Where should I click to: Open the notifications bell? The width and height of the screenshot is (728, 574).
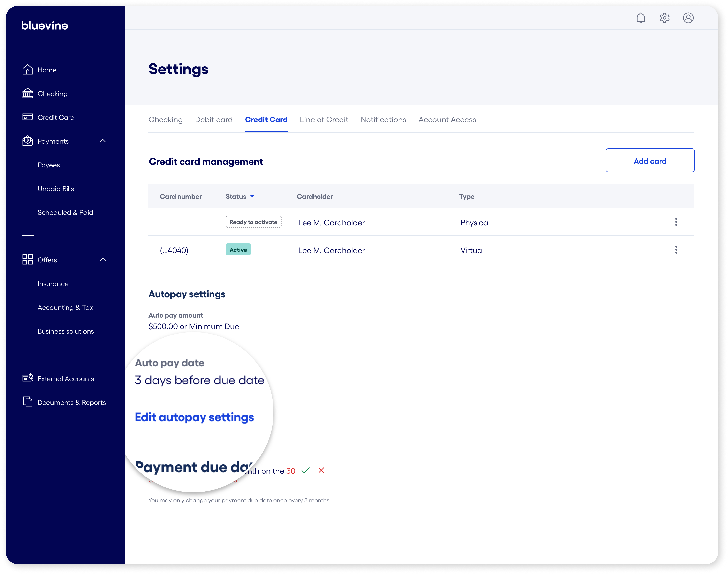pyautogui.click(x=641, y=18)
